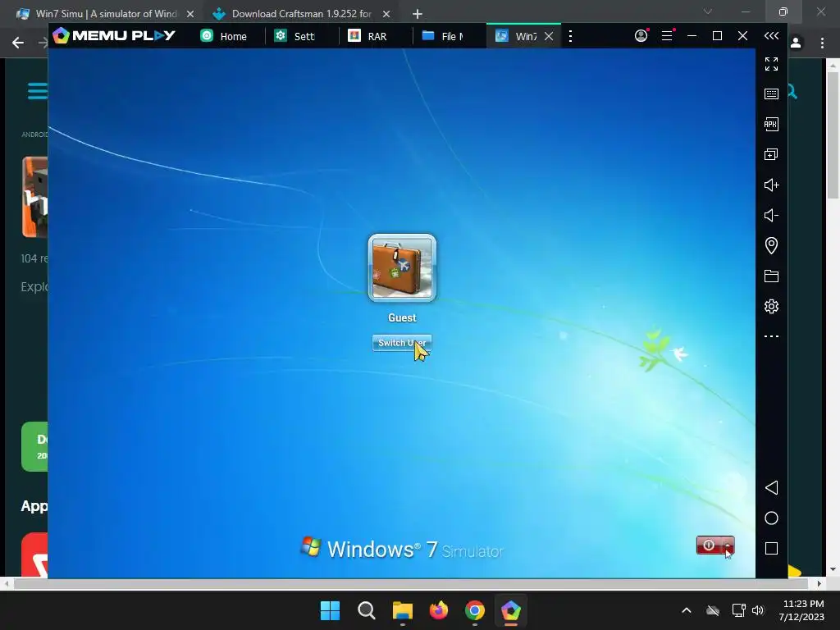Screen dimensions: 840x630
Task: Open the shared folder icon in MEmu sidebar
Action: coord(771,276)
